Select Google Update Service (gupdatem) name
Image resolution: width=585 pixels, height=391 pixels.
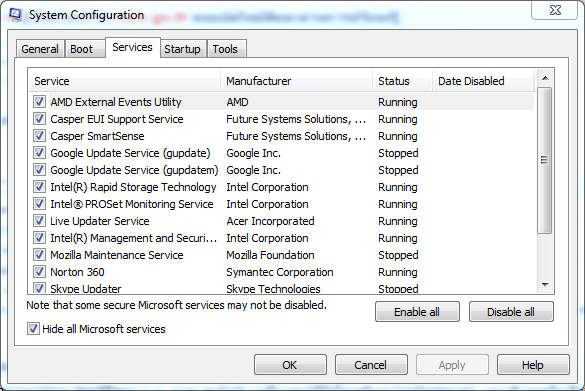coord(134,170)
